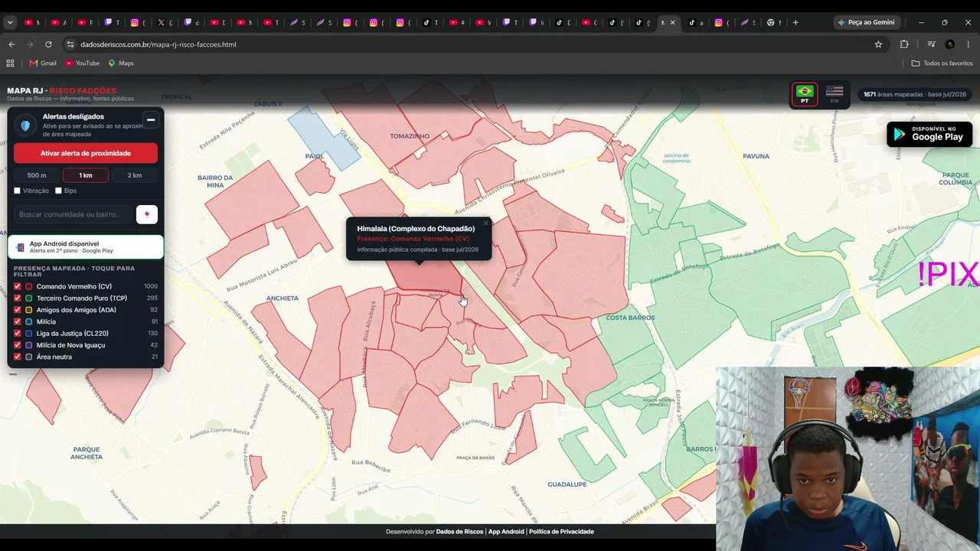Open a new browser tab
Screen dimensions: 980x551
click(x=795, y=22)
